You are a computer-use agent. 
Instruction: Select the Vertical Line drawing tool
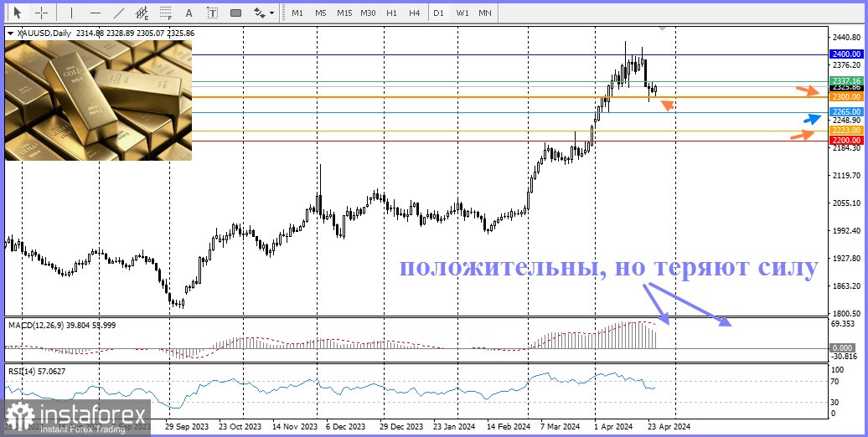click(x=71, y=13)
